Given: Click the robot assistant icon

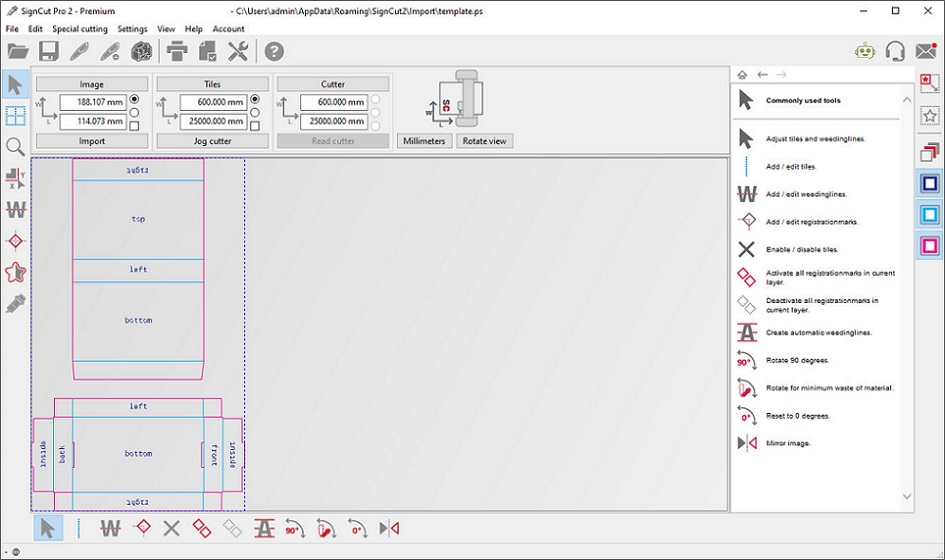Looking at the screenshot, I should [865, 51].
